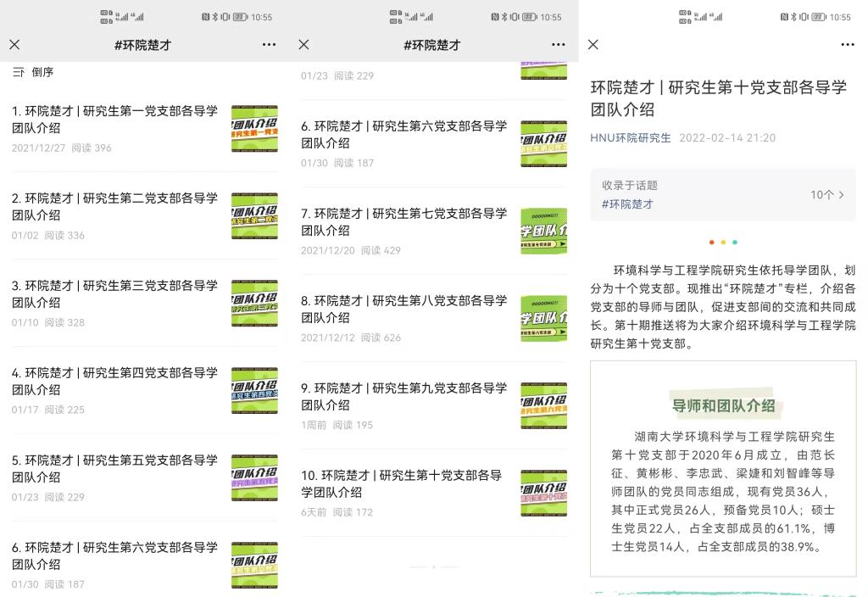Click 导师和团队介绍 heading
Viewport: 868px width, 597px height.
pos(723,405)
